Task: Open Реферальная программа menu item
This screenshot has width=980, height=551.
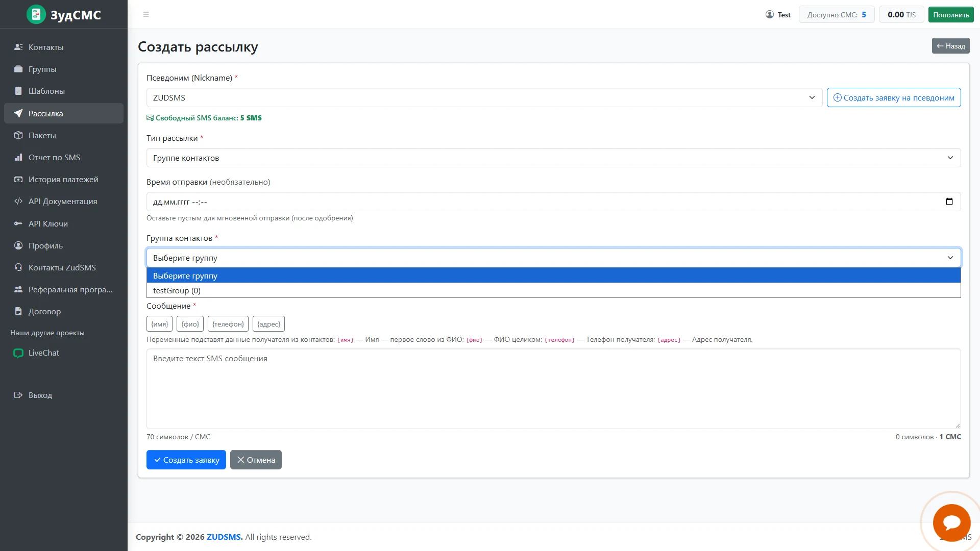Action: [x=64, y=289]
